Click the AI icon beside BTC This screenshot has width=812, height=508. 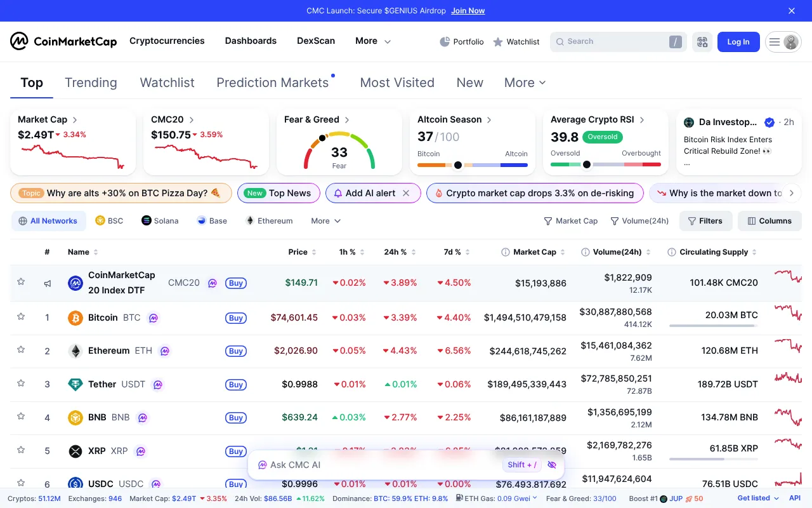pyautogui.click(x=153, y=317)
